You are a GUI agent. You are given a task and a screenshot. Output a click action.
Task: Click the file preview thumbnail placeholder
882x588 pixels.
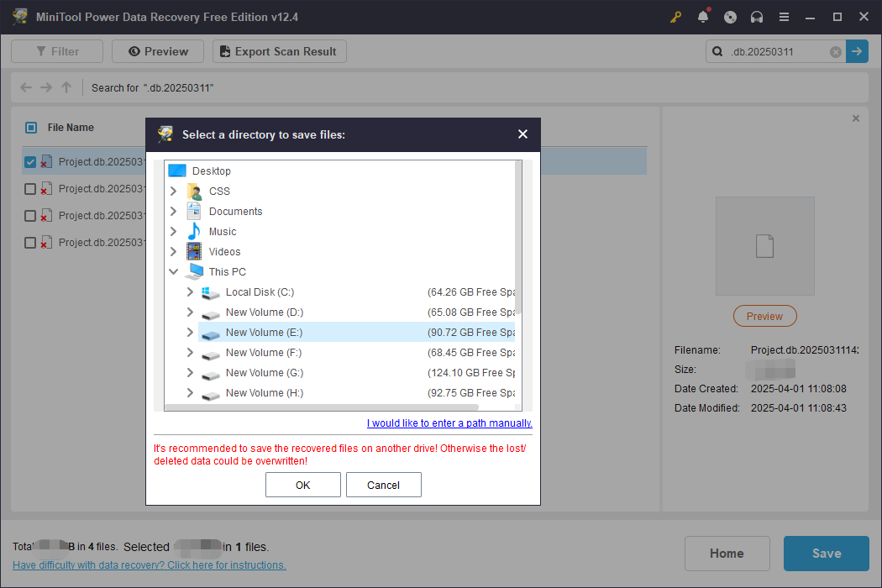(x=765, y=246)
